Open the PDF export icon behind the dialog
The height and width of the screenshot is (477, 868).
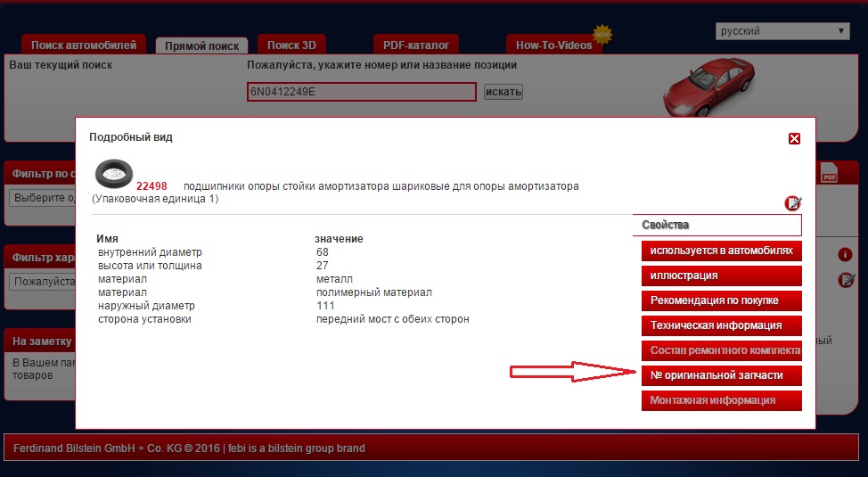pyautogui.click(x=830, y=172)
